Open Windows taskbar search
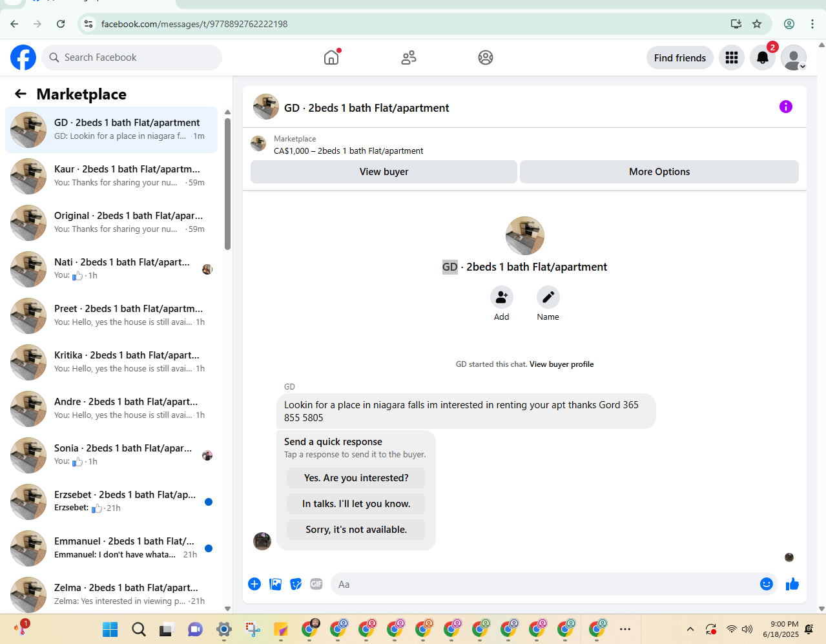Image resolution: width=826 pixels, height=644 pixels. [139, 629]
